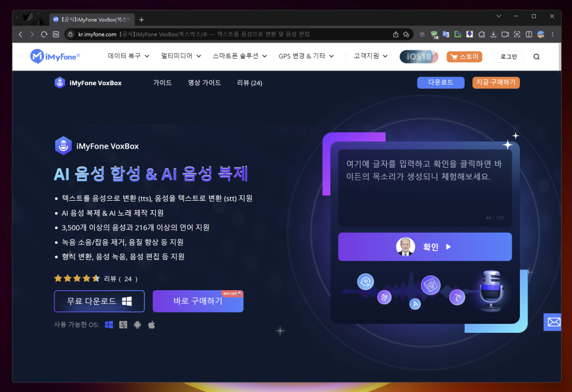Screen dimensions: 572x392
Task: Open the five-star rating reviews link
Action: click(x=95, y=278)
